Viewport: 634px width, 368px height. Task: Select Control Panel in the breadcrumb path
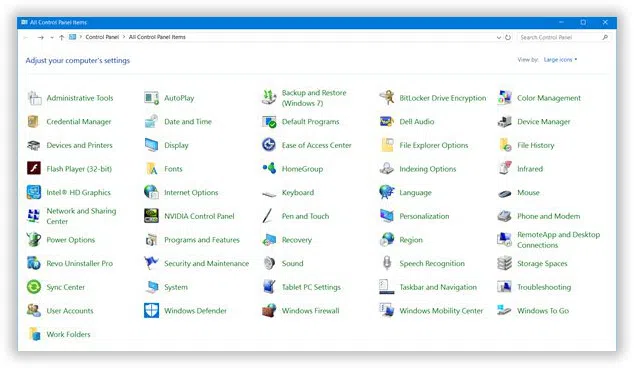(x=102, y=37)
